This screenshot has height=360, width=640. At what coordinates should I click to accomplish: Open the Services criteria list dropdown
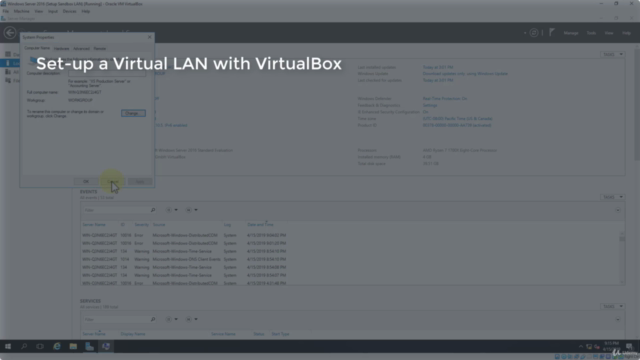pos(171,319)
